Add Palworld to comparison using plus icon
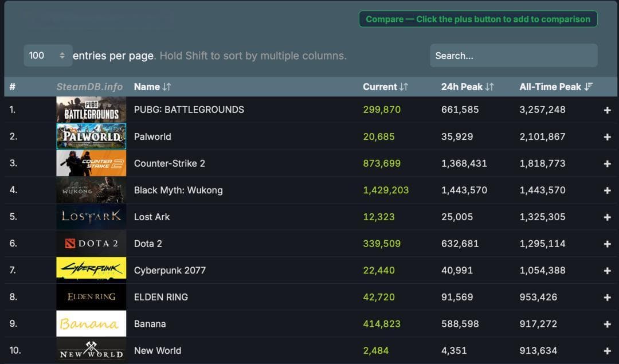 point(607,137)
